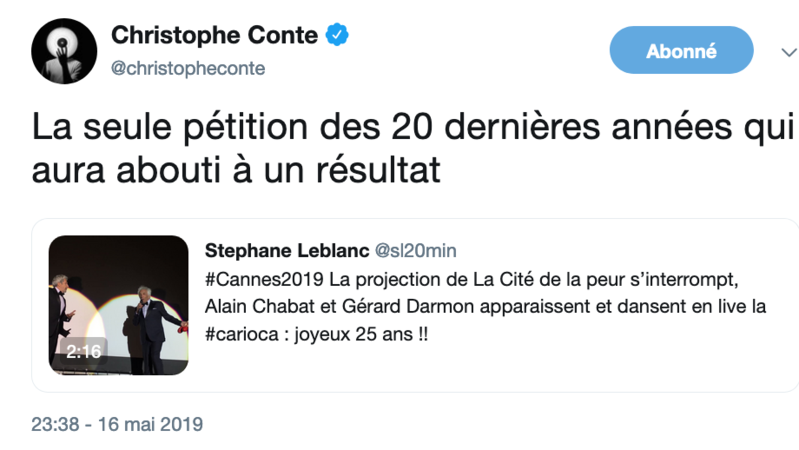Image resolution: width=799 pixels, height=450 pixels.
Task: Open the tweet options chevron menu
Action: 788,51
